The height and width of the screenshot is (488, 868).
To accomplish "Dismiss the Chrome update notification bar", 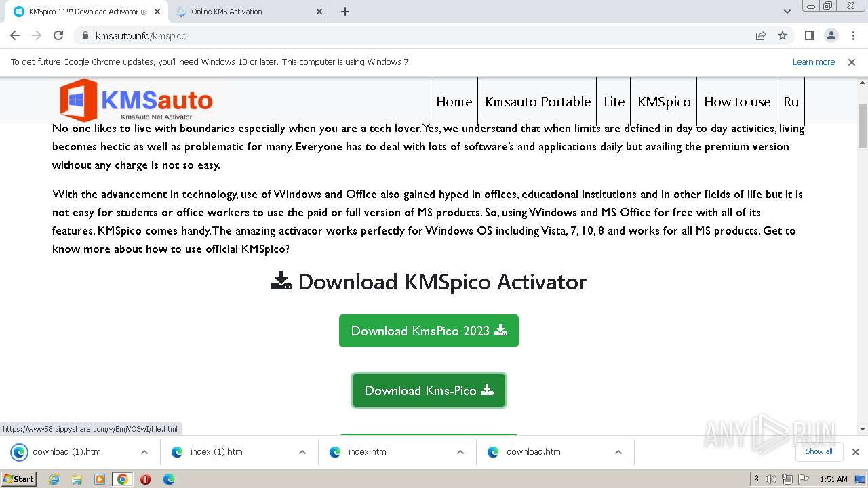I will (851, 62).
